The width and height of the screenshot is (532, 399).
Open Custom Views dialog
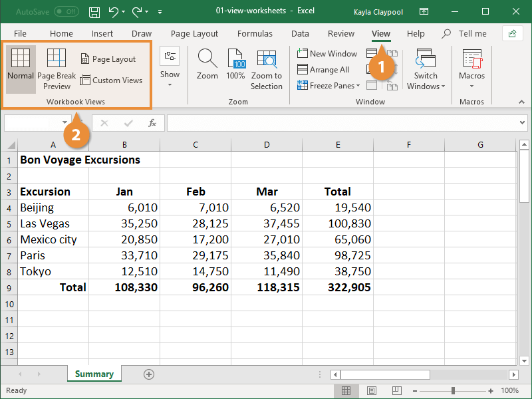pos(111,80)
